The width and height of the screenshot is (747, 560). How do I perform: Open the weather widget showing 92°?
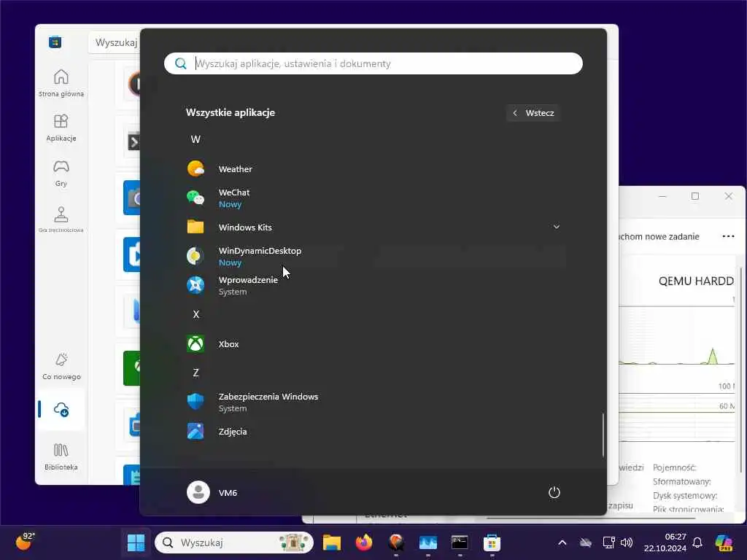tap(26, 542)
